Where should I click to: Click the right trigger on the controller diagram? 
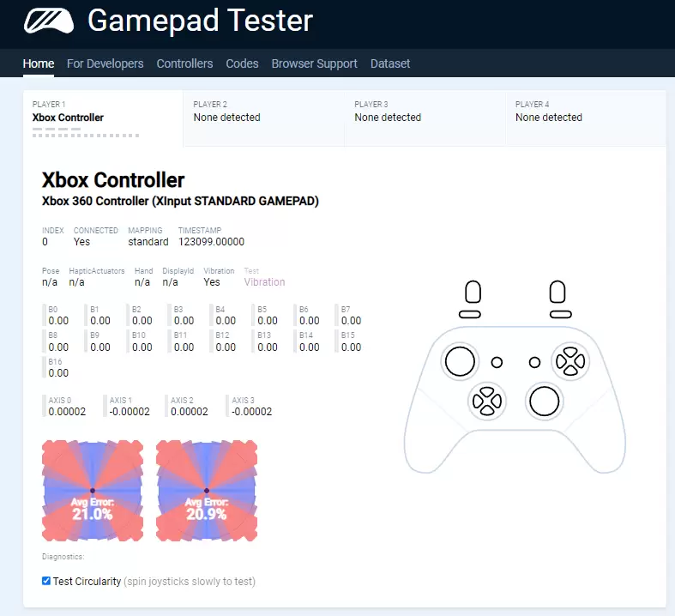point(557,293)
